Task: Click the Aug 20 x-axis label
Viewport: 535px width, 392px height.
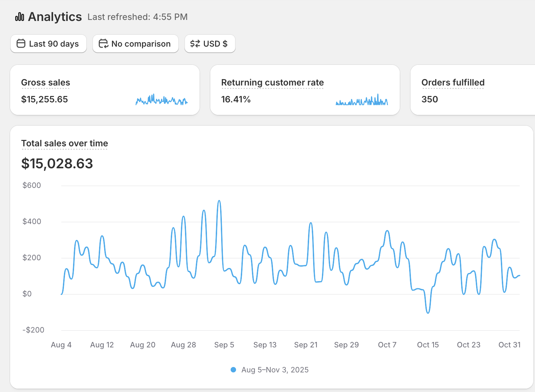Action: point(143,345)
